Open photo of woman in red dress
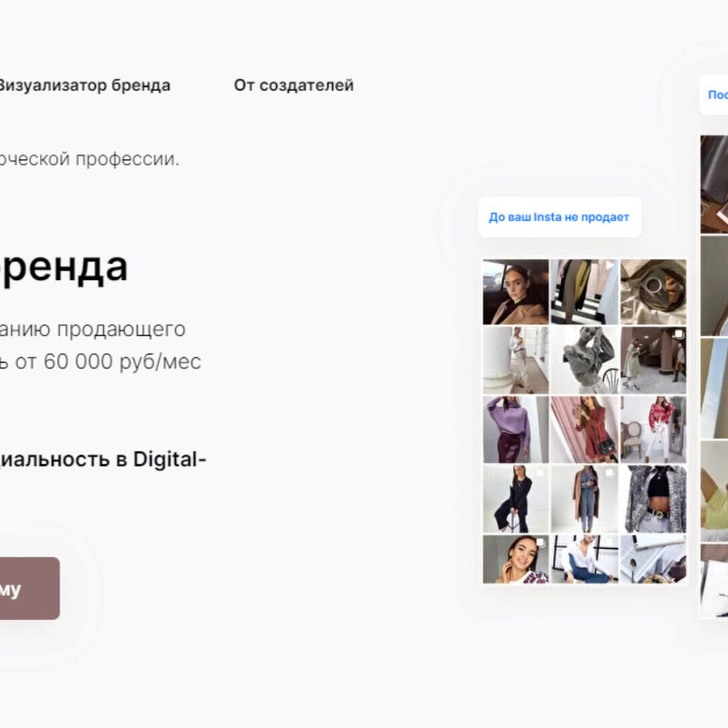 584,429
